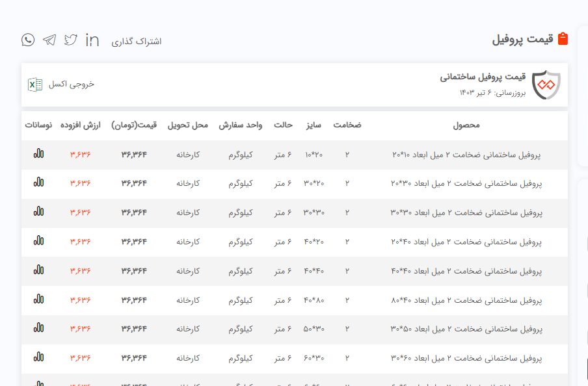
Task: Share page via Twitter icon
Action: 71,40
